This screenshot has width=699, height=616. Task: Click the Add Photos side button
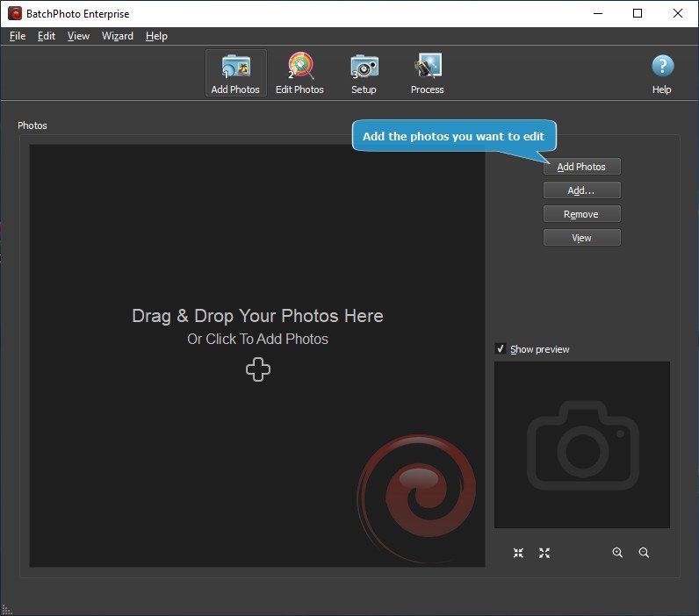pos(581,167)
